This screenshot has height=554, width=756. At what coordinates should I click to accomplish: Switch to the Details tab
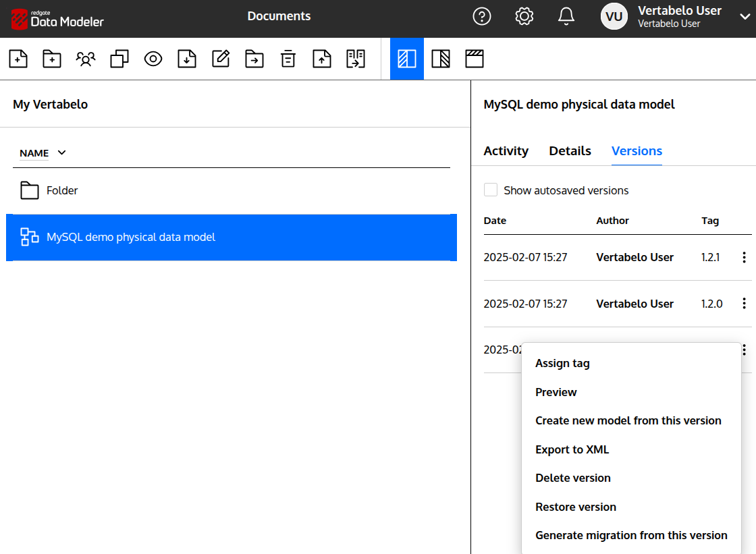[570, 150]
